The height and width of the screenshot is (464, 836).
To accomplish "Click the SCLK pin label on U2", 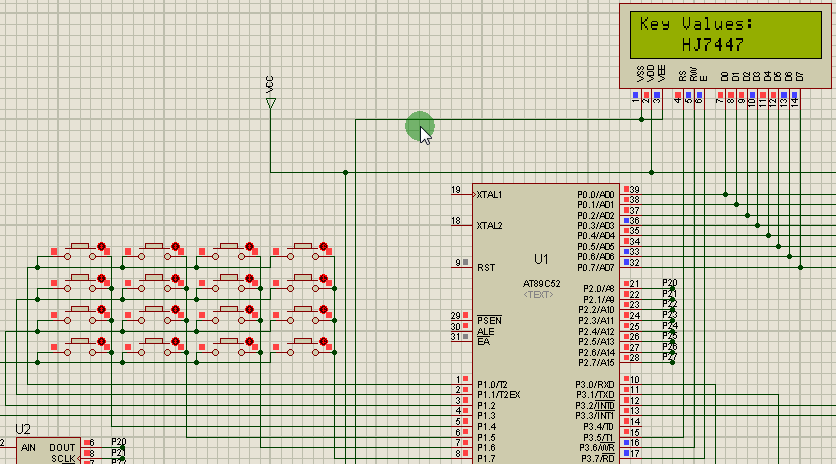I will (63, 459).
